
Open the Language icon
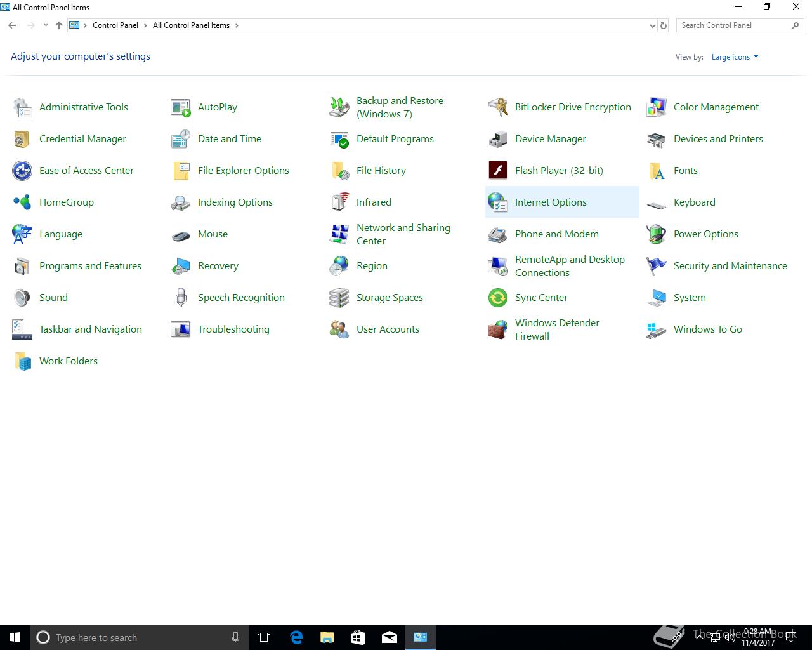pos(22,234)
